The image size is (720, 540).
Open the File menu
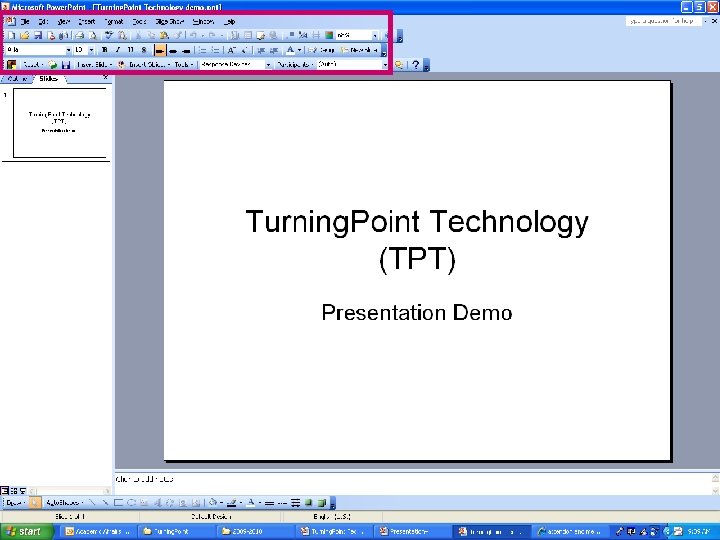25,22
